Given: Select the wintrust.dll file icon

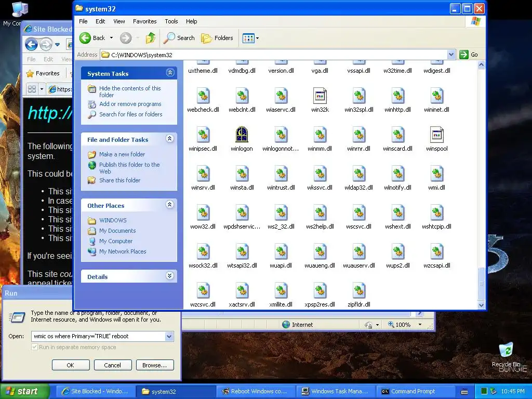Looking at the screenshot, I should point(281,174).
